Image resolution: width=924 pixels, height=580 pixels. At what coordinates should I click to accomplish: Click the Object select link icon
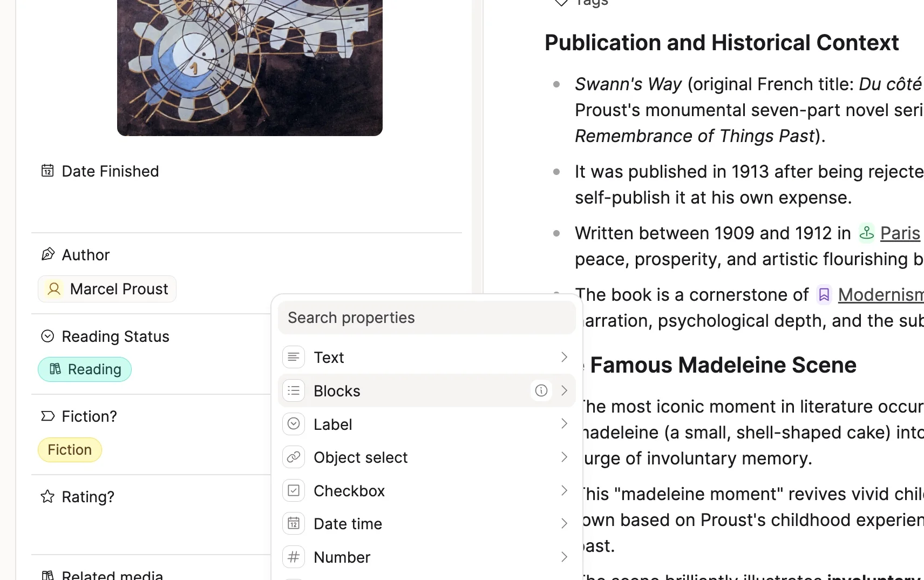(294, 457)
